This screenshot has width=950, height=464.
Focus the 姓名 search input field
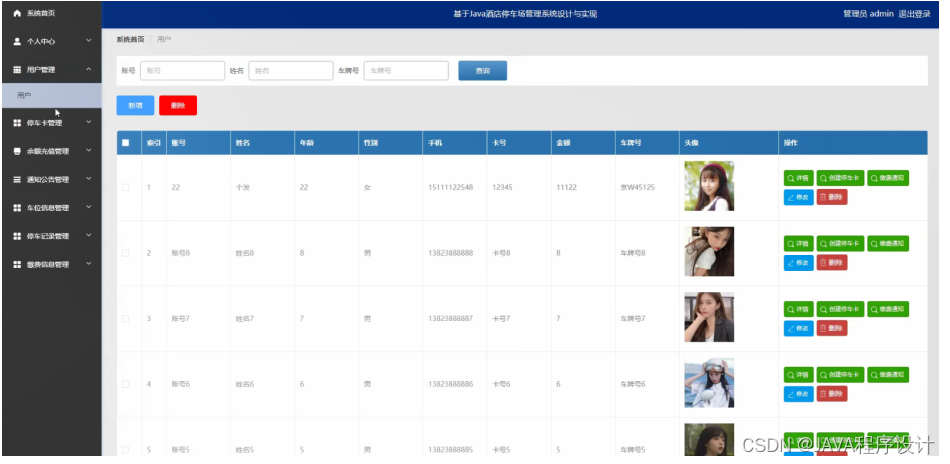291,70
